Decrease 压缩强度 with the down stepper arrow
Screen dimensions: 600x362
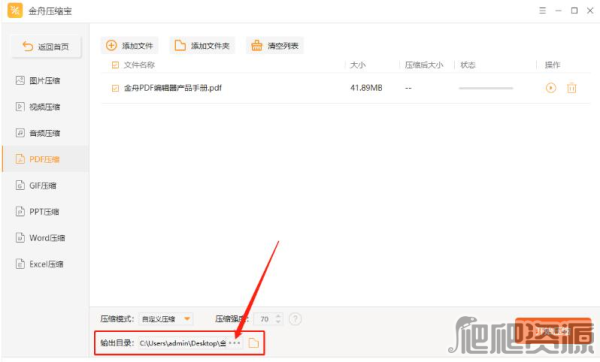coord(279,322)
